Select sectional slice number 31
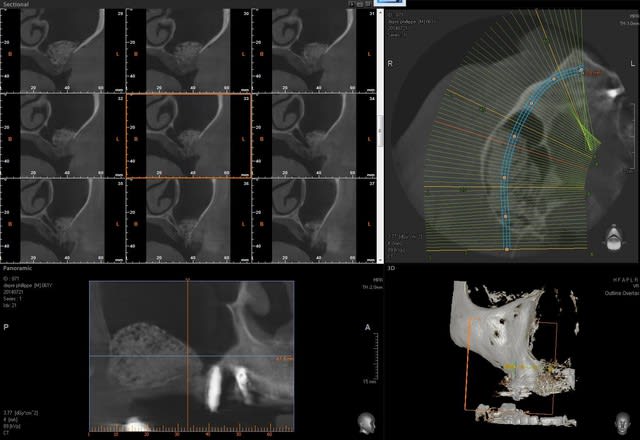The height and width of the screenshot is (440, 640). (314, 50)
